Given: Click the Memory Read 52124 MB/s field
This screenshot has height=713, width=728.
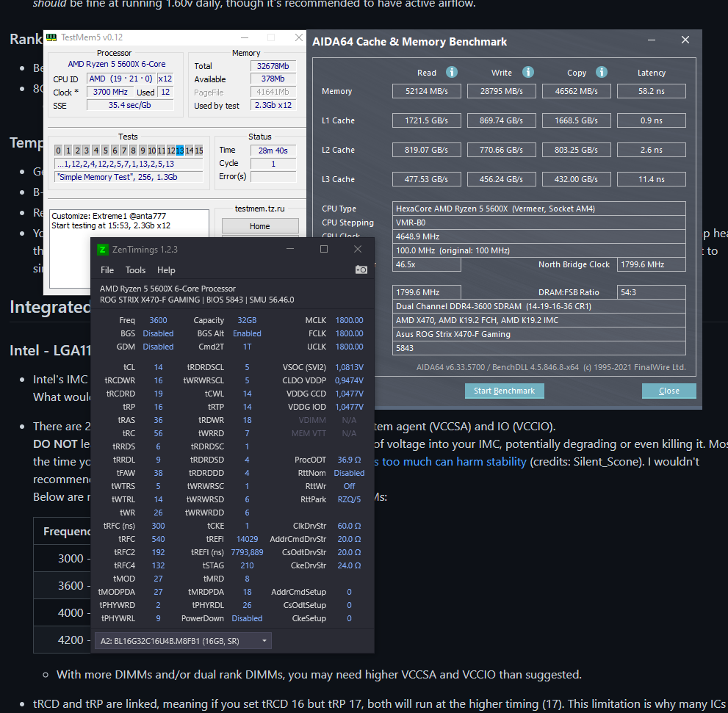Looking at the screenshot, I should point(427,91).
